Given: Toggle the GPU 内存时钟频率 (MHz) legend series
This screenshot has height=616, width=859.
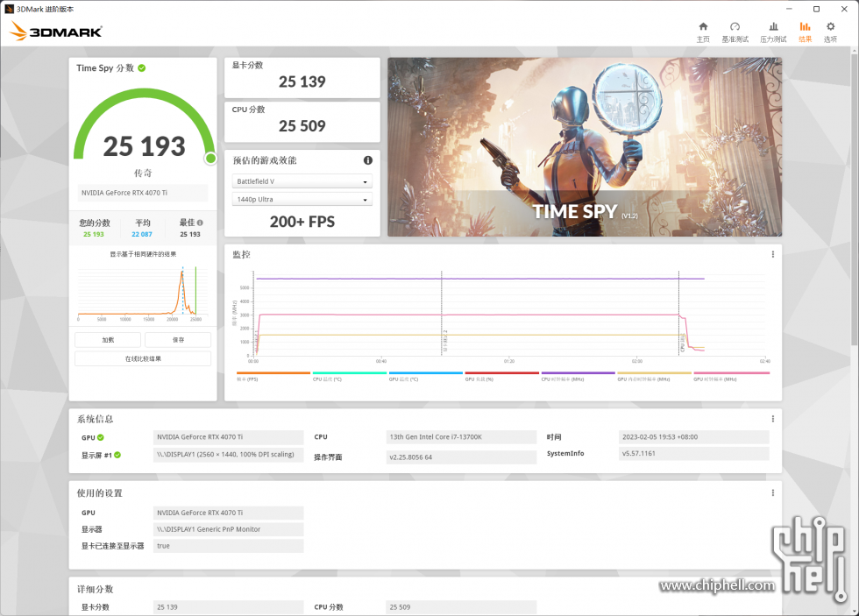Looking at the screenshot, I should [x=654, y=376].
